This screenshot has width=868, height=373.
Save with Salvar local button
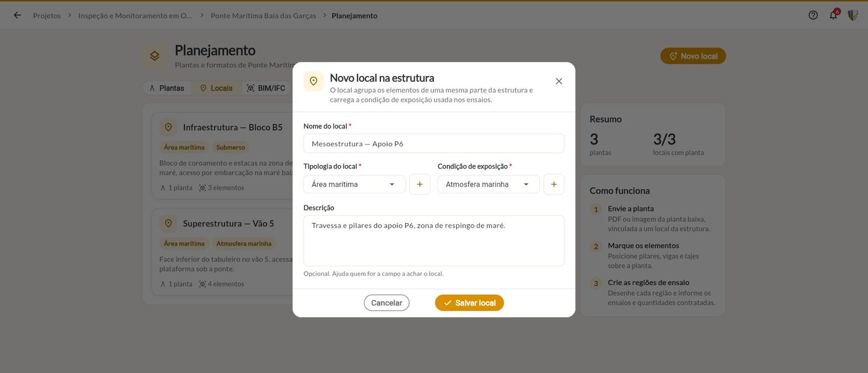[470, 303]
